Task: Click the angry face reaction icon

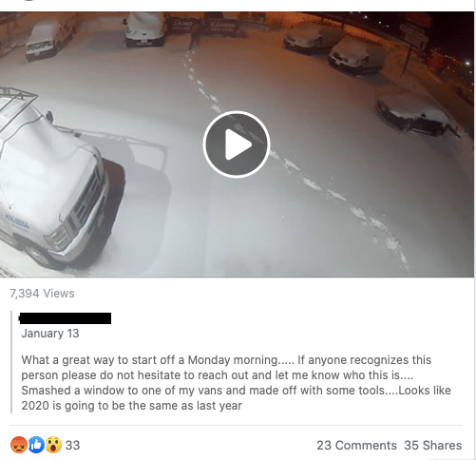Action: (x=19, y=445)
